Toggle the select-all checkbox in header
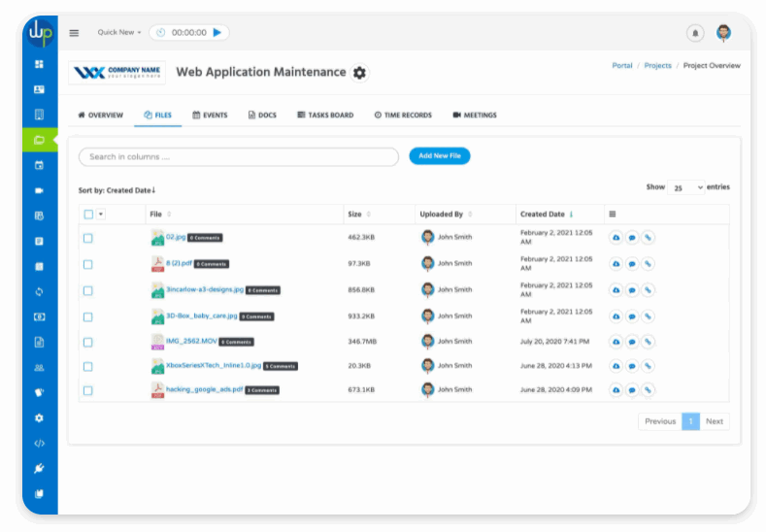 [88, 214]
